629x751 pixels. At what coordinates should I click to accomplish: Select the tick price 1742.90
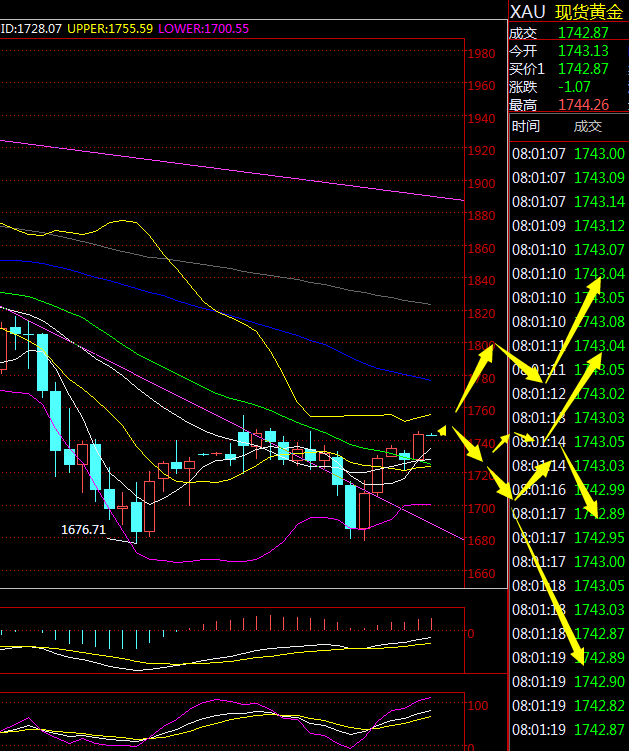click(599, 682)
